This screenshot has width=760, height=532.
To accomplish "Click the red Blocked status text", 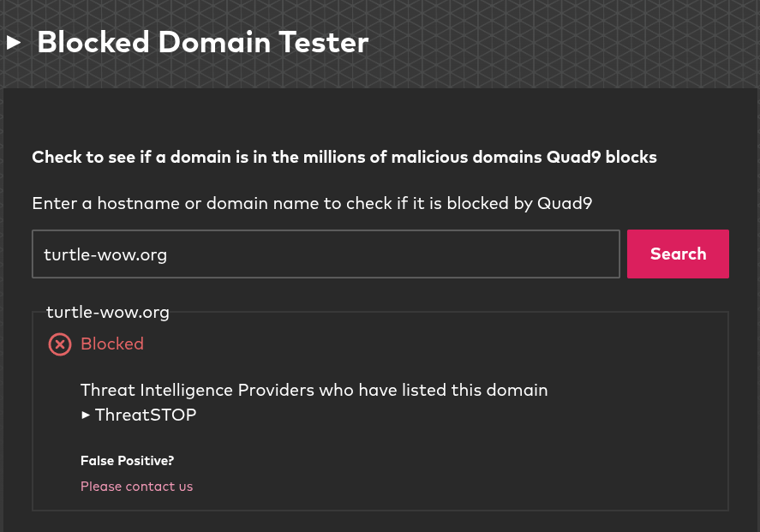I will 112,344.
